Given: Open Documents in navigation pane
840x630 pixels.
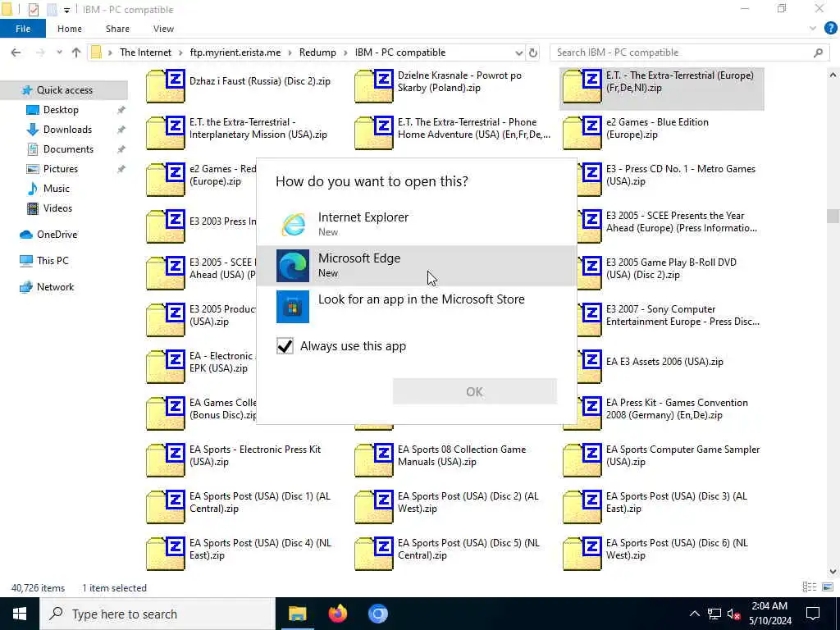Looking at the screenshot, I should click(x=68, y=149).
